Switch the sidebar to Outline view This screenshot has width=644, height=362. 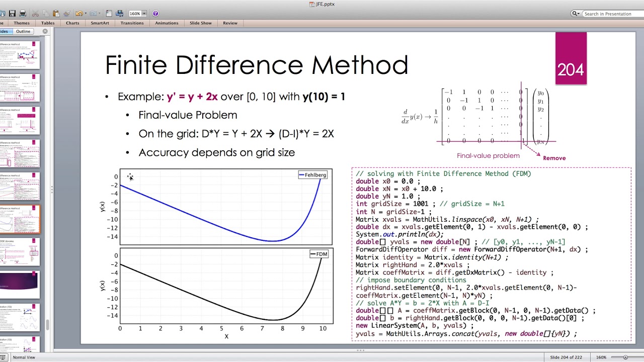23,31
